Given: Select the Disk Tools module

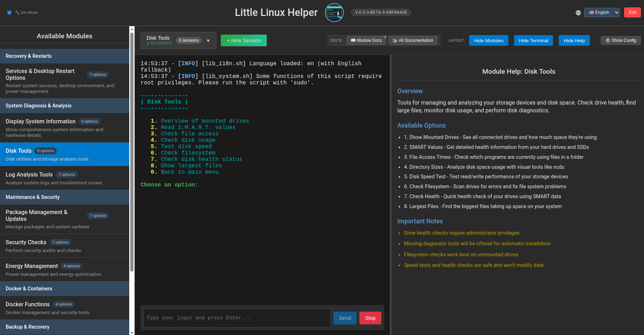Looking at the screenshot, I should [64, 154].
